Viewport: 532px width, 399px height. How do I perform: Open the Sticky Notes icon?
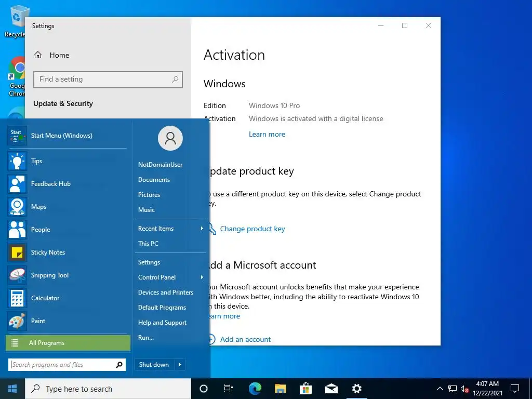pyautogui.click(x=17, y=252)
